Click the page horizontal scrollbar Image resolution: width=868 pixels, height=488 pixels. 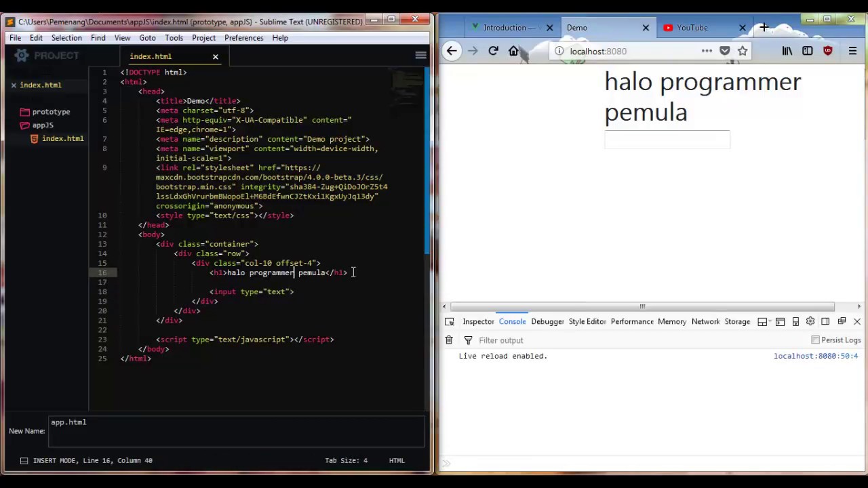(642, 306)
